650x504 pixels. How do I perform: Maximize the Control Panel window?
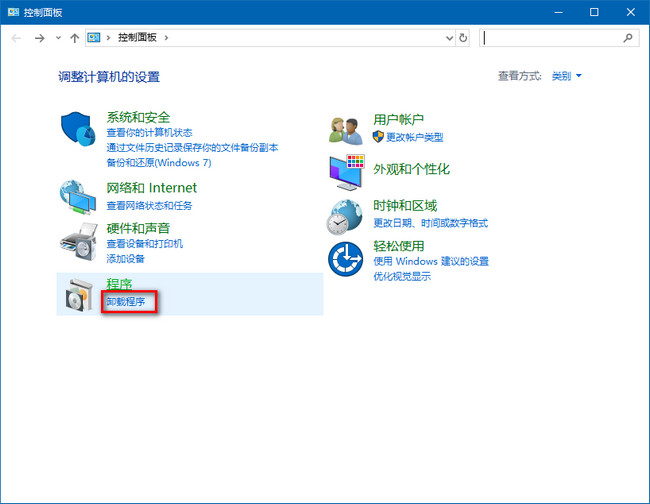pyautogui.click(x=594, y=12)
